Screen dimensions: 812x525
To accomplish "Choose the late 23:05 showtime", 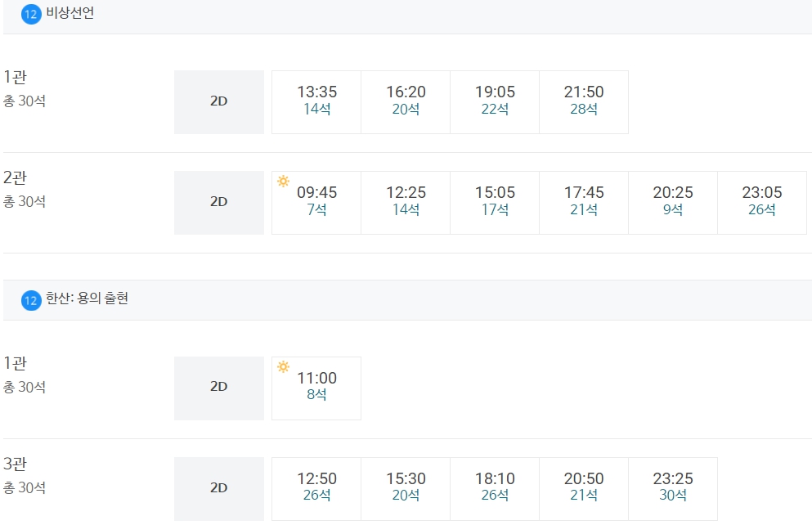I will point(762,203).
